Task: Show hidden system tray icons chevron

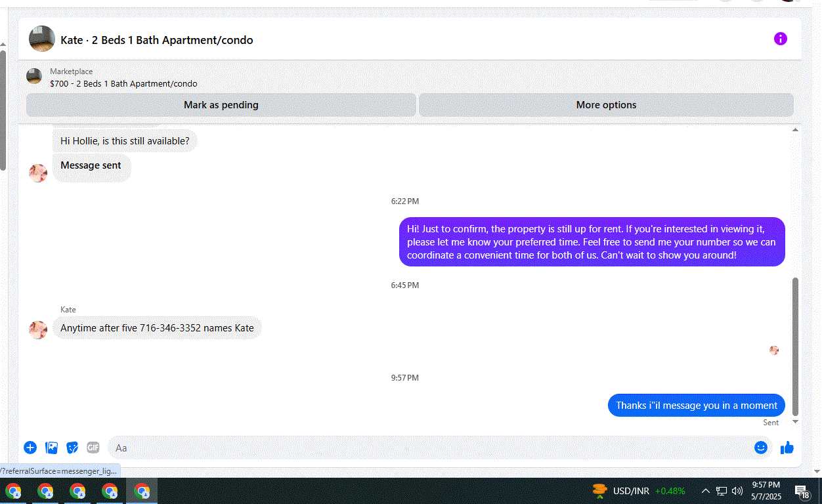Action: coord(706,491)
